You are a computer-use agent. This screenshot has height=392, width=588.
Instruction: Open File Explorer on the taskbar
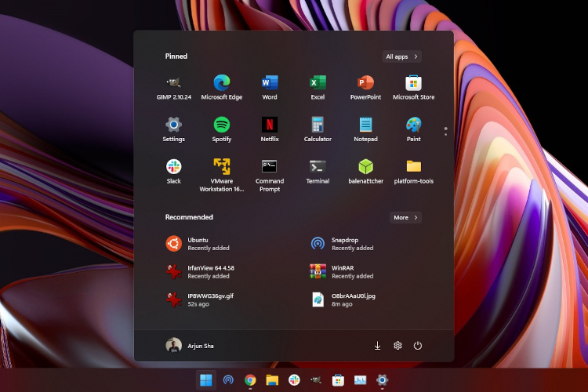click(272, 380)
